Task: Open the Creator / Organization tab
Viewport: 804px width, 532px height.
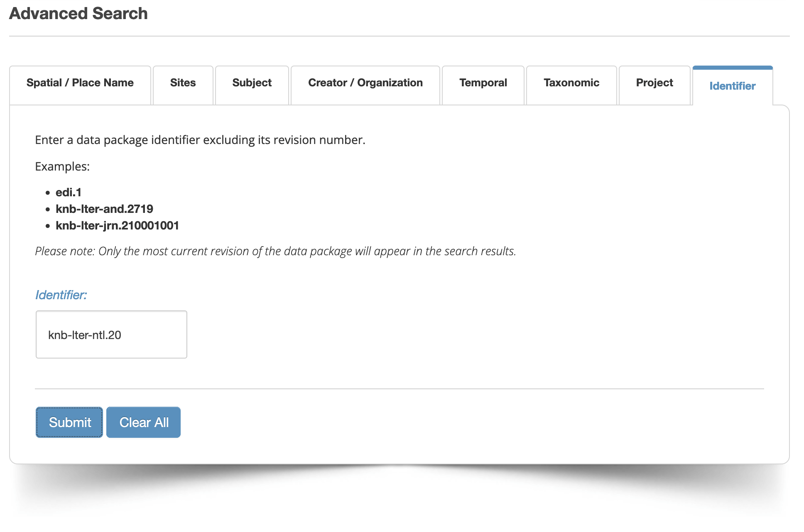Action: point(365,85)
